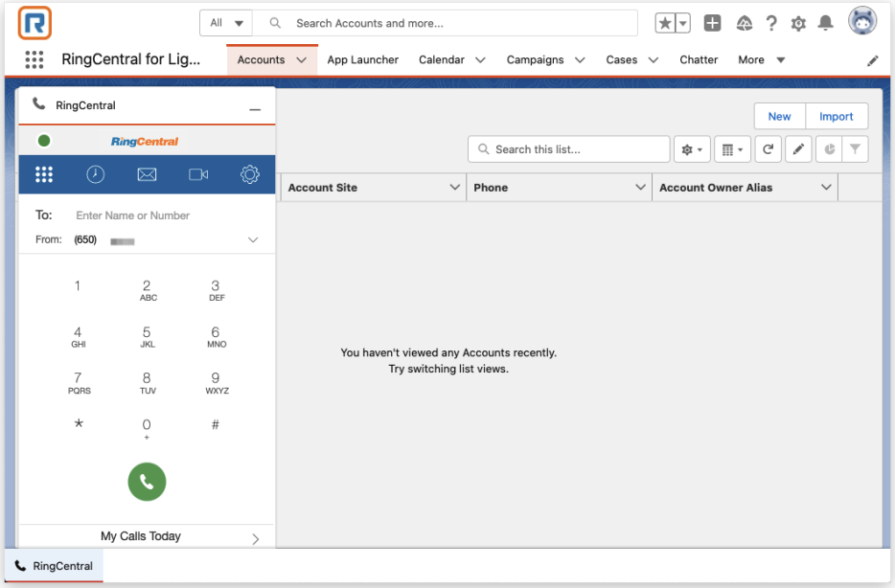Image resolution: width=895 pixels, height=588 pixels.
Task: Open the Campaigns tab
Action: [535, 60]
